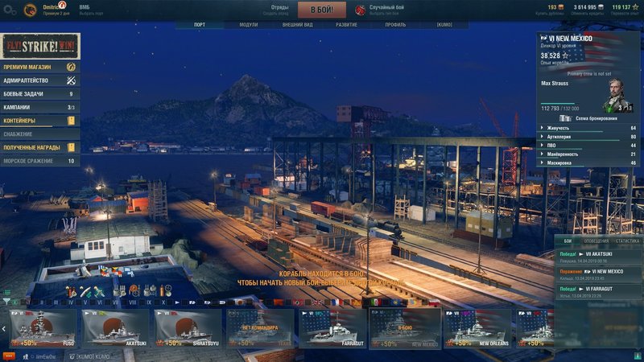Switch to the МОДУЛИ tab
Viewport: 644px width, 362px height.
pyautogui.click(x=249, y=25)
